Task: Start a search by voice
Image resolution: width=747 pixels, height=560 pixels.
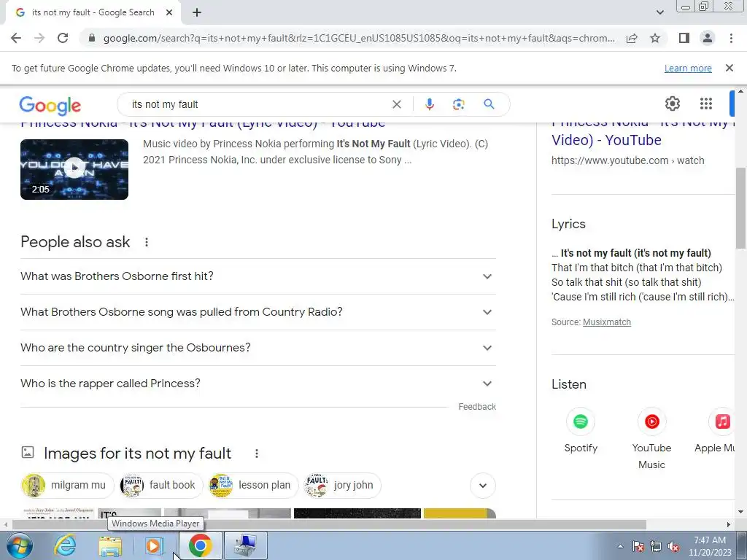Action: point(429,104)
